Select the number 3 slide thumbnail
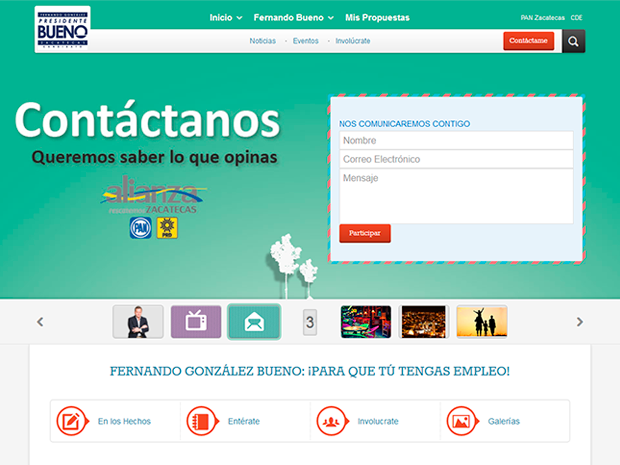 (310, 322)
